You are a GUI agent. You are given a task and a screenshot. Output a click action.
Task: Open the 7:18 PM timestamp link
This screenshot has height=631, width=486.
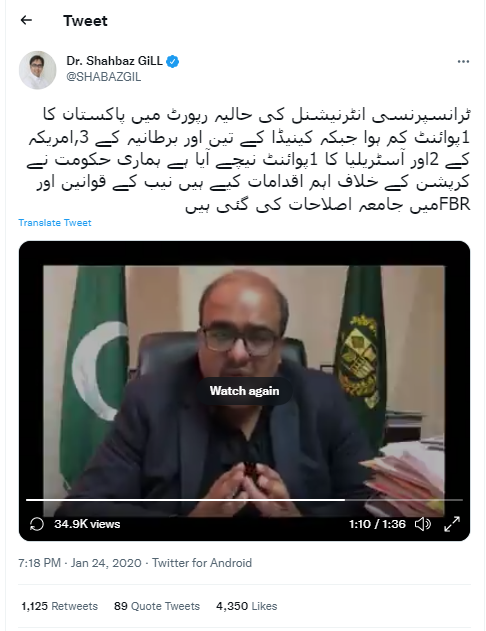[39, 563]
